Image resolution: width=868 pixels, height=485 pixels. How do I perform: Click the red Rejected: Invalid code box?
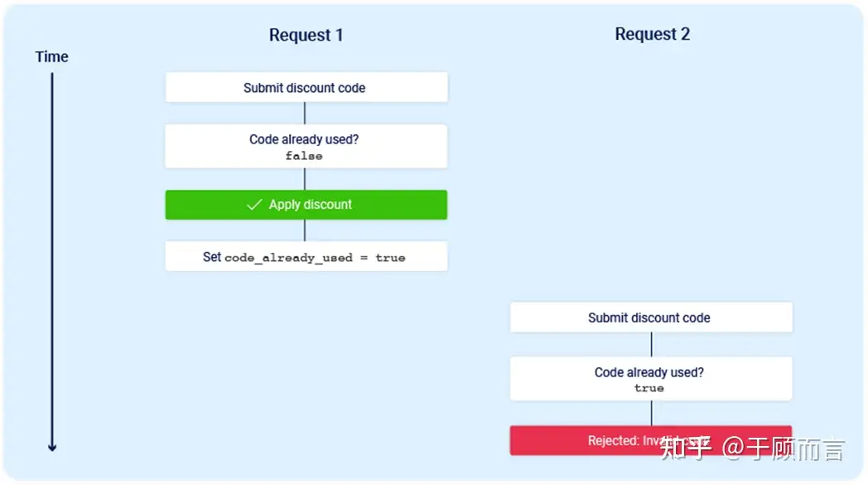click(x=650, y=441)
